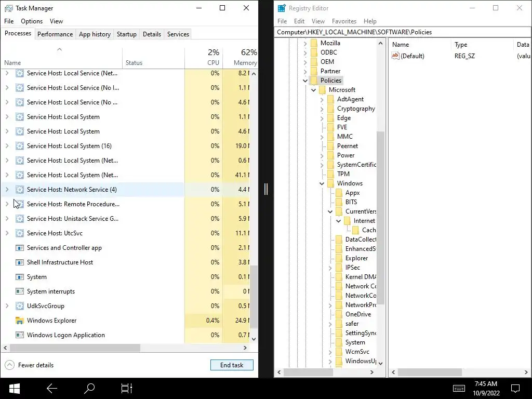Expand Service Host: Remote Procedure row

7,204
